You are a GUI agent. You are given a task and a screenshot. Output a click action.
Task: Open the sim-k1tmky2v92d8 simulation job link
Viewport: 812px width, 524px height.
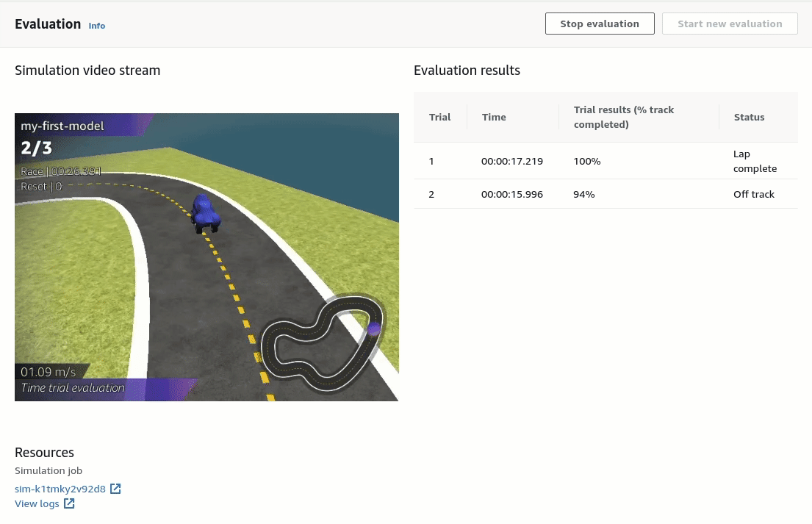[x=60, y=489]
